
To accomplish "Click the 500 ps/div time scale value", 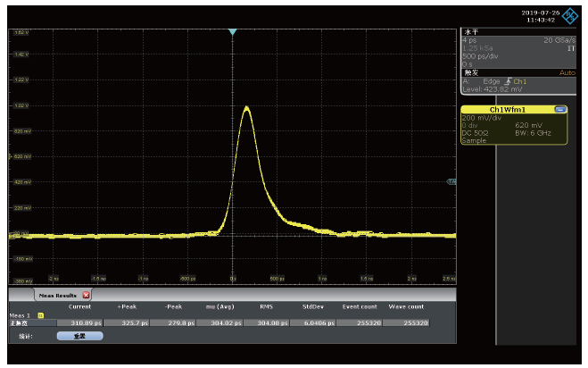I will pyautogui.click(x=480, y=56).
